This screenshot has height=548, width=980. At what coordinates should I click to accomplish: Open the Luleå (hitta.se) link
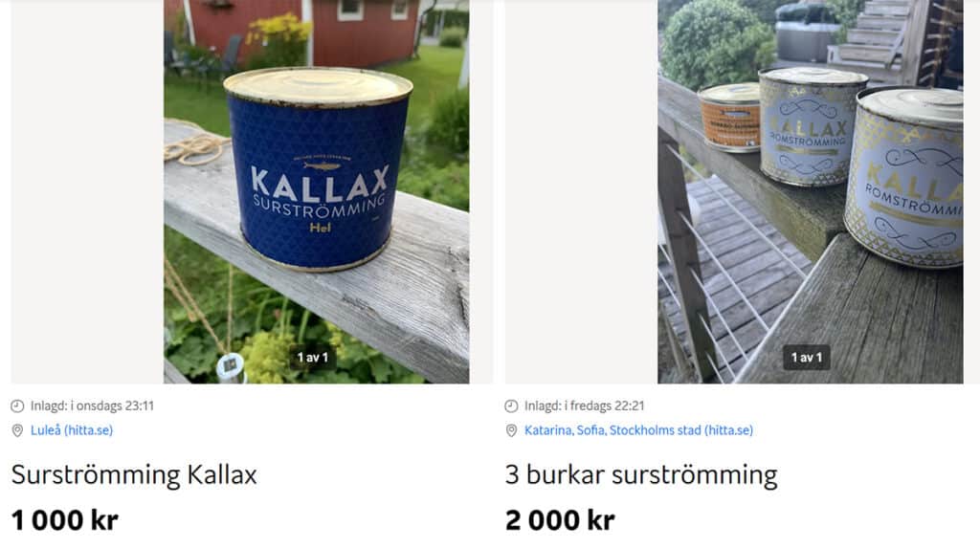click(x=72, y=430)
